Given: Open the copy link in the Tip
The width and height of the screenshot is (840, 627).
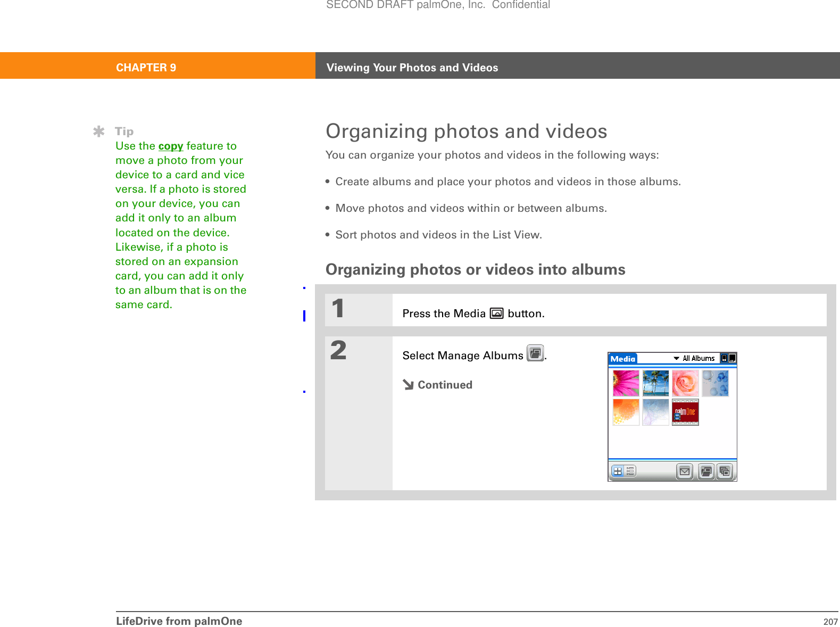Looking at the screenshot, I should (x=171, y=146).
